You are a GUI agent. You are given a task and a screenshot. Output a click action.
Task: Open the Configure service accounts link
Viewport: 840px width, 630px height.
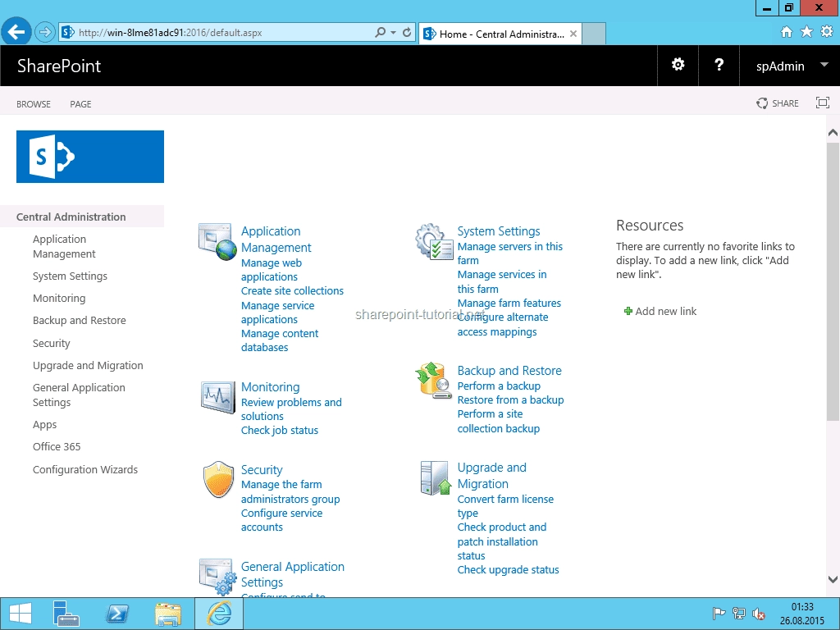click(x=282, y=519)
